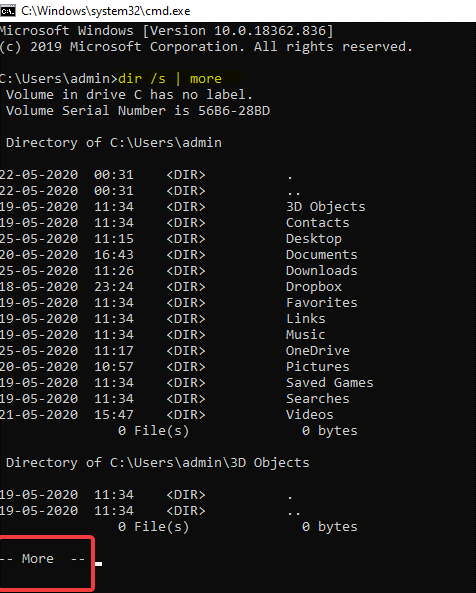Image resolution: width=476 pixels, height=593 pixels.
Task: Select the 'Favorites' directory entry
Action: 321,303
